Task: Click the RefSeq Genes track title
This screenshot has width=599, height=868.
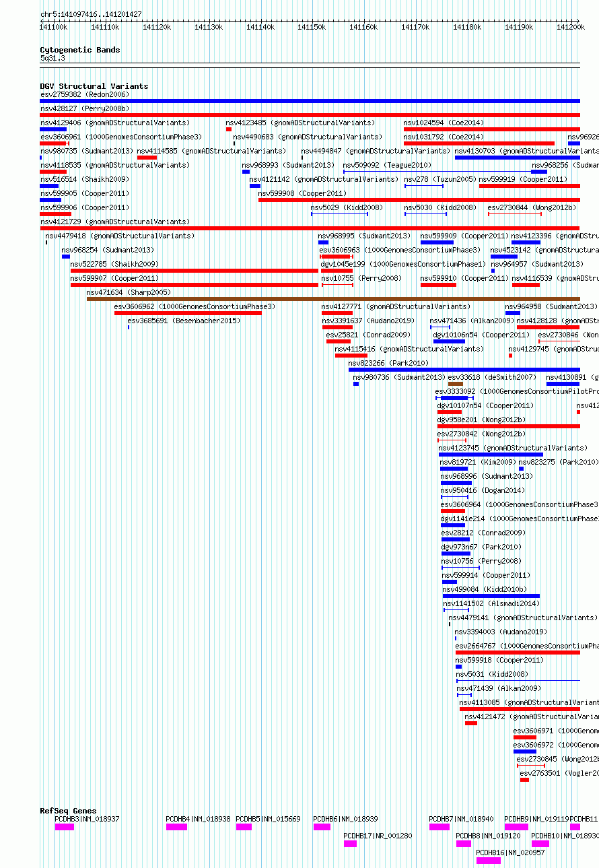Action: 68,811
